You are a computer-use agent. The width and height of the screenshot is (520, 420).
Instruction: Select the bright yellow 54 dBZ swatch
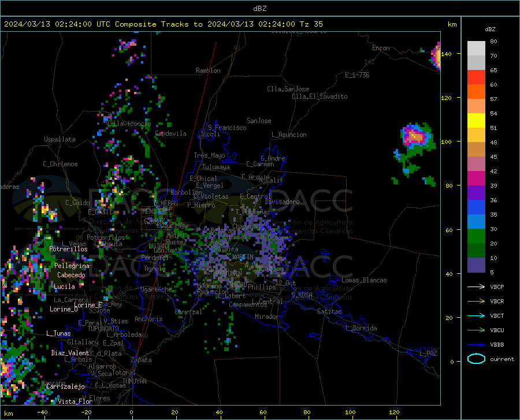point(476,120)
